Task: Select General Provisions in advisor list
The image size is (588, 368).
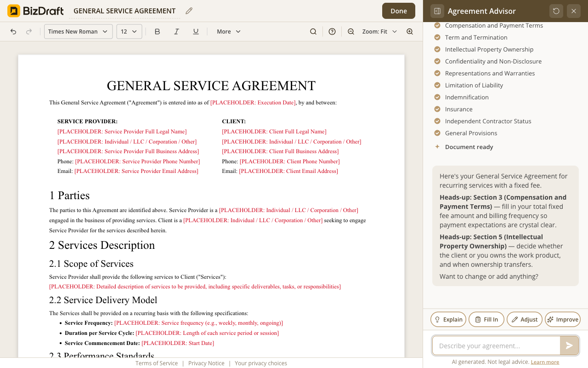Action: coord(471,133)
